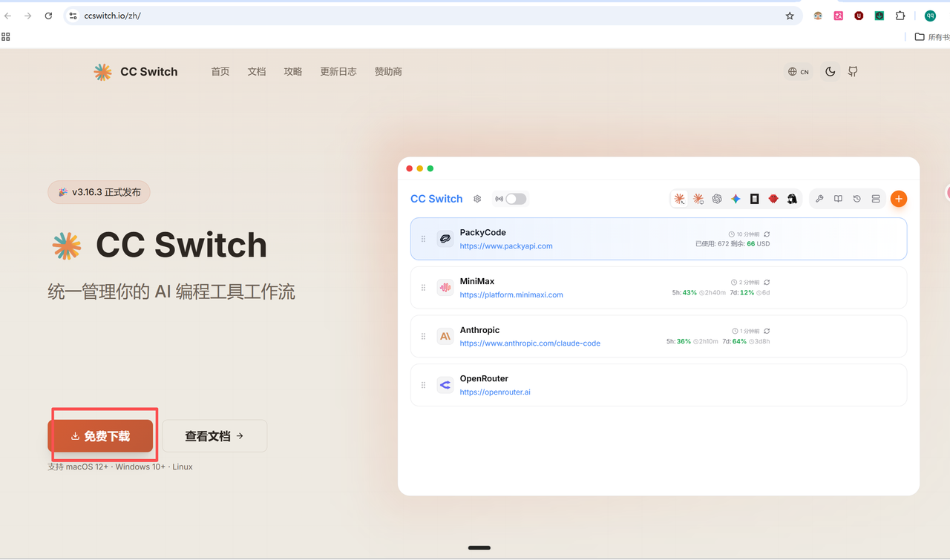The width and height of the screenshot is (950, 560).
Task: Open the book prompts icon in preview
Action: tap(838, 199)
